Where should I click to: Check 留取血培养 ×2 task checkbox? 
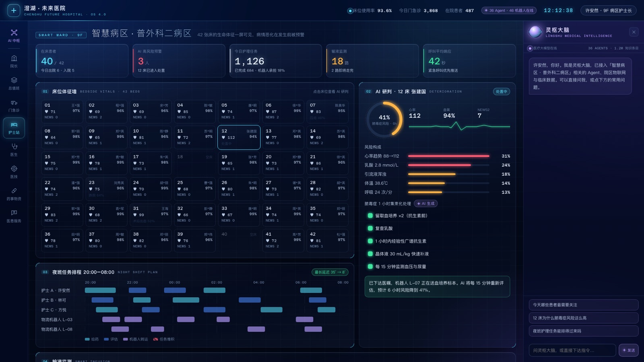pyautogui.click(x=370, y=216)
